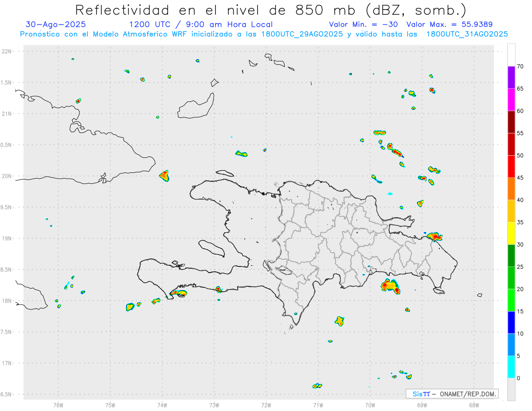Click the Great Inagua island outline
The height and width of the screenshot is (411, 532).
point(196,106)
